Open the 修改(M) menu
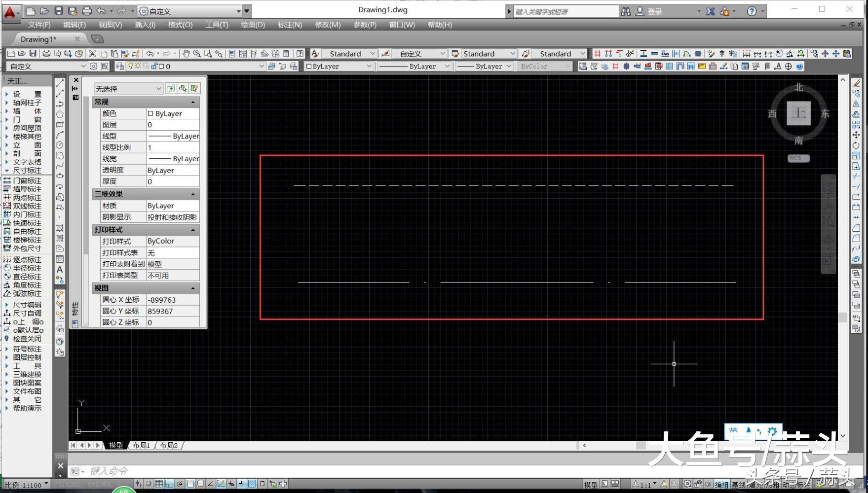This screenshot has height=493, width=868. 328,25
